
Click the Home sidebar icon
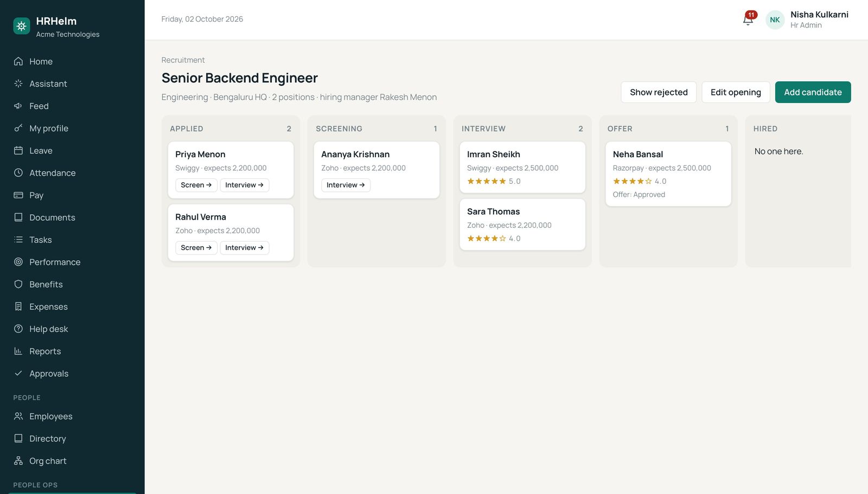click(x=18, y=61)
